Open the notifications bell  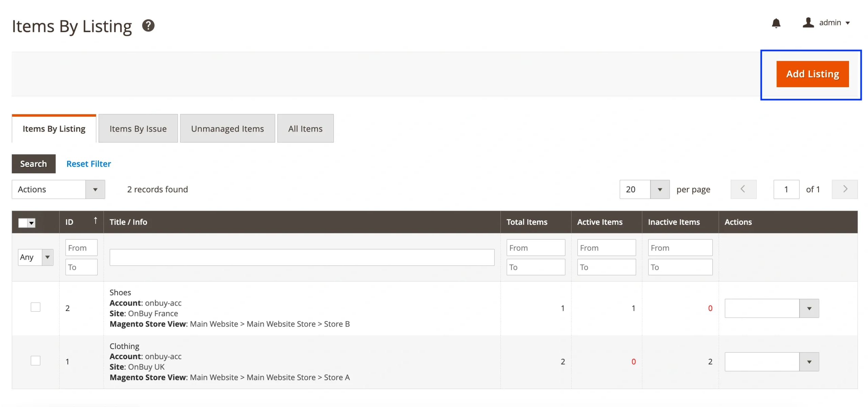pyautogui.click(x=776, y=23)
